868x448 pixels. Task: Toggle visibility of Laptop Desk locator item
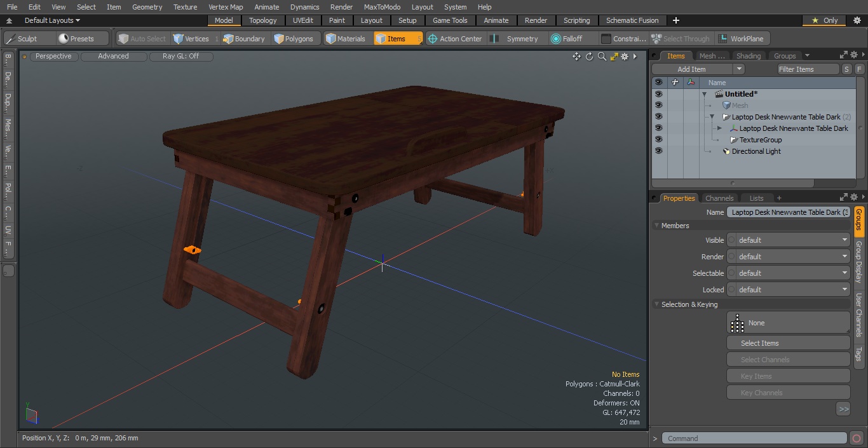[x=658, y=128]
